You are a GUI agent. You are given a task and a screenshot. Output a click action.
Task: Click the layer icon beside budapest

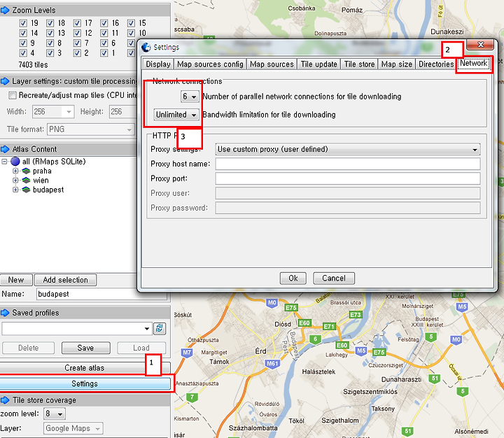(x=26, y=190)
